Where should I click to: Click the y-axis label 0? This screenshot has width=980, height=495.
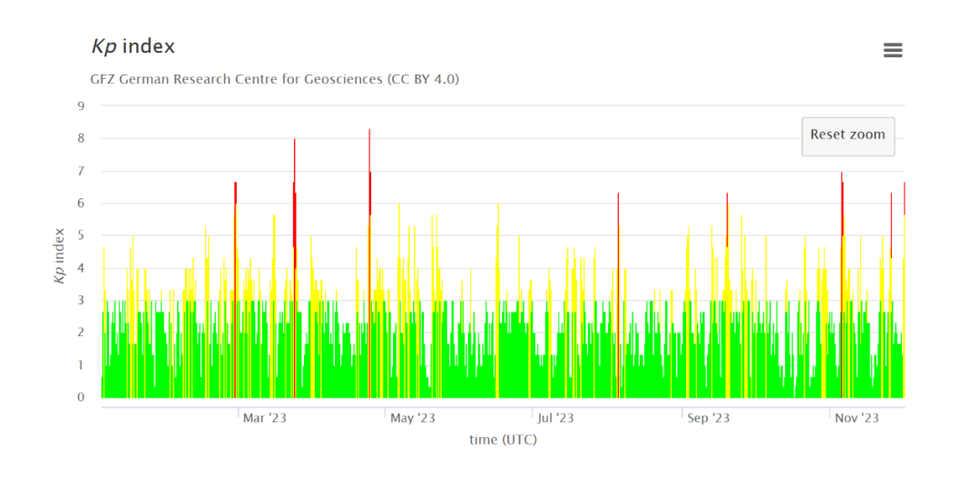(81, 397)
